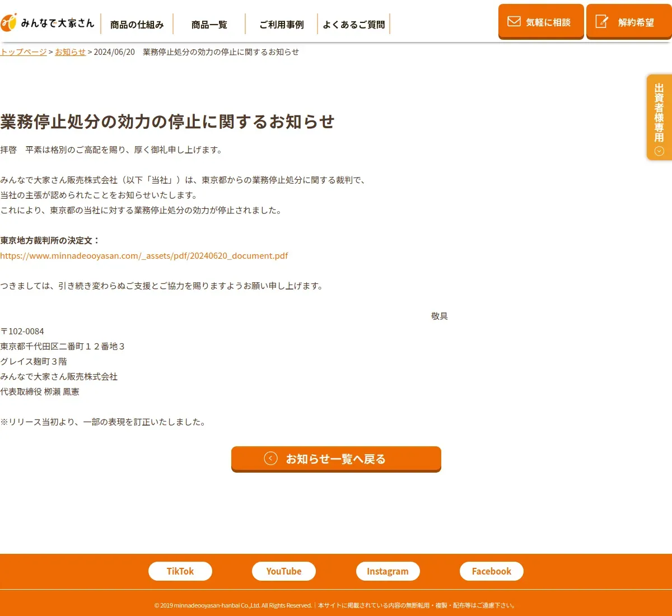The image size is (672, 616).
Task: Click the line つきましては、引き続き変わらぬご支援
Action: click(x=162, y=286)
